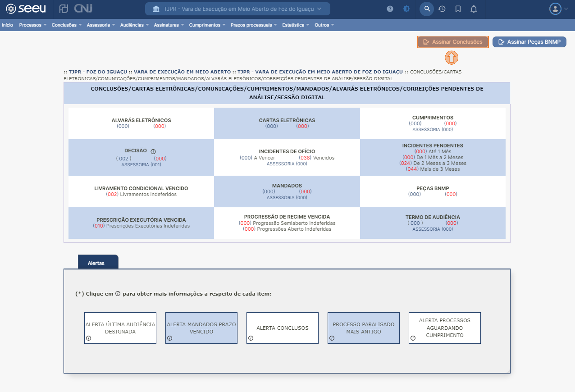Open MANDADOS ASSESSORIA (000) link
The width and height of the screenshot is (575, 392).
(x=287, y=197)
